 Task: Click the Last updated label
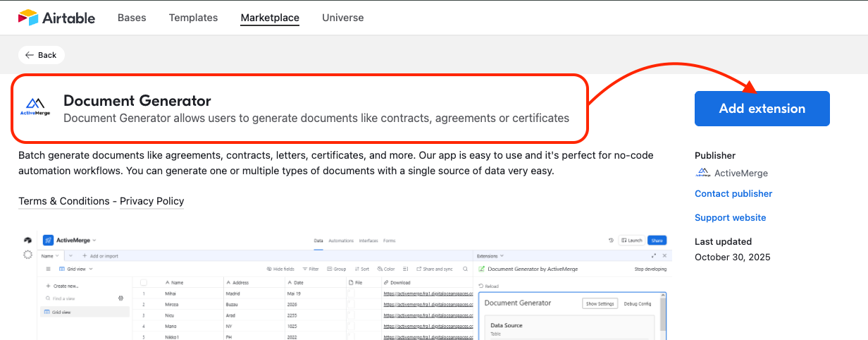tap(723, 241)
